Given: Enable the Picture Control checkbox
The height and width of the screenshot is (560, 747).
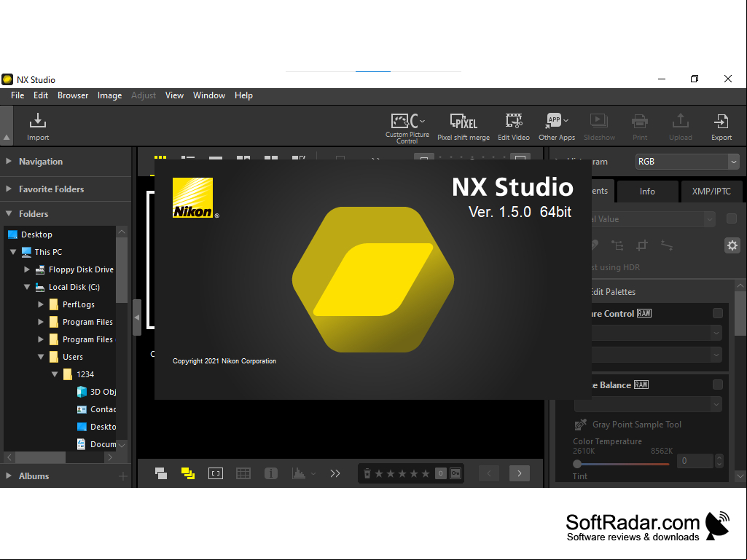Looking at the screenshot, I should click(717, 313).
